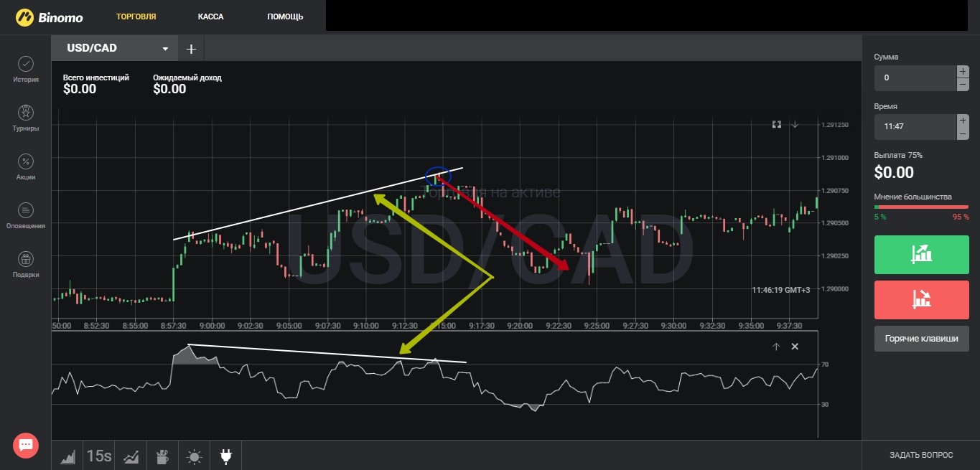
Task: Decrease the Сумма amount with minus
Action: point(963,84)
